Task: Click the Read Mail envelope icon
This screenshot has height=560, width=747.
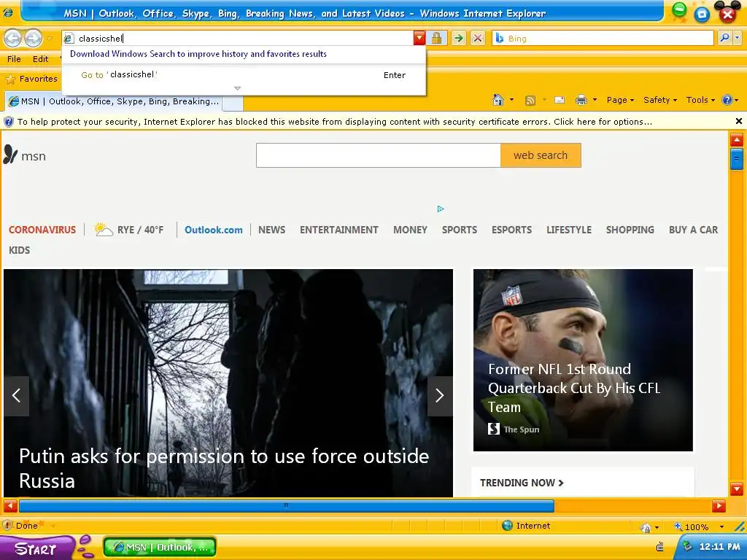Action: 560,100
